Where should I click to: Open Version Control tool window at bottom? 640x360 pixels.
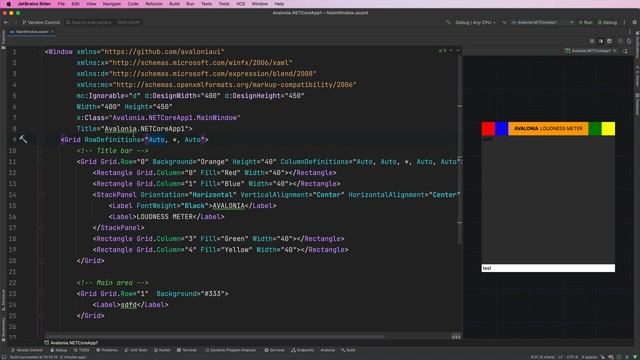pos(27,350)
